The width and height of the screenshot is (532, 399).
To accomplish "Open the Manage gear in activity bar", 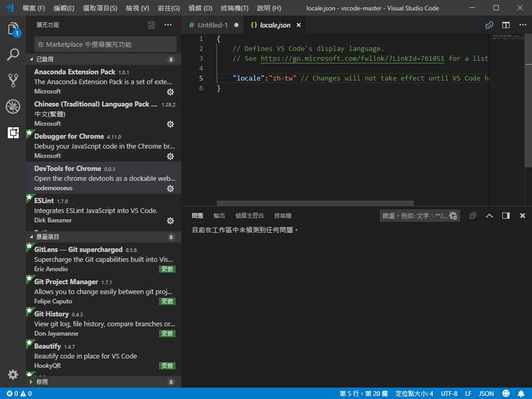I will pos(13,375).
